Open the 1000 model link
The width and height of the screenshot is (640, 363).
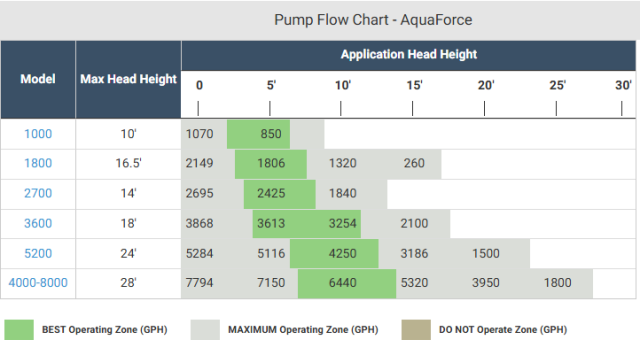[38, 134]
